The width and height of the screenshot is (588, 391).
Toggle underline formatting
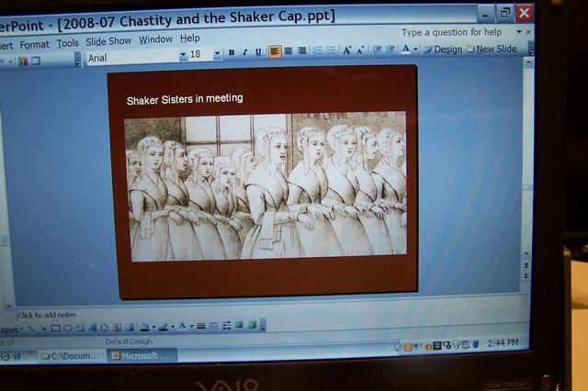tap(258, 52)
